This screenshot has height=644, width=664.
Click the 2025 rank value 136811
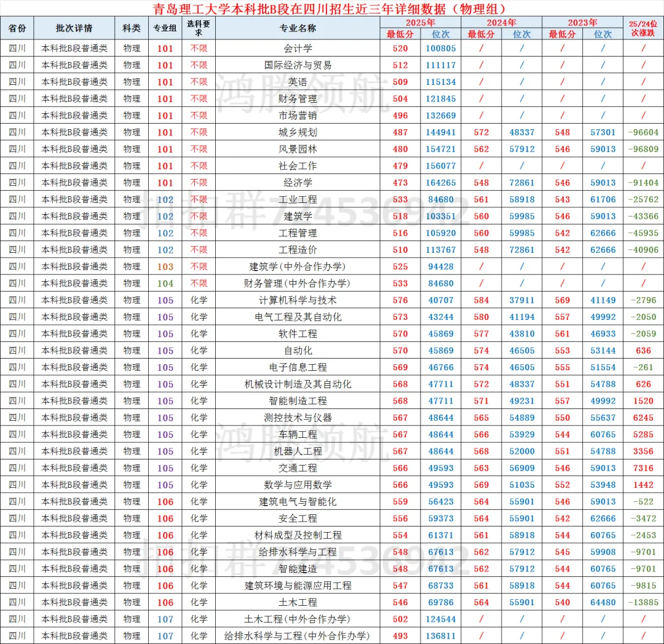point(441,635)
